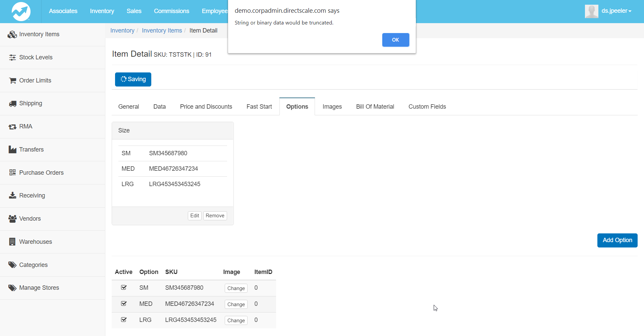Switch to the Price and Discounts tab
644x336 pixels.
[x=206, y=107]
